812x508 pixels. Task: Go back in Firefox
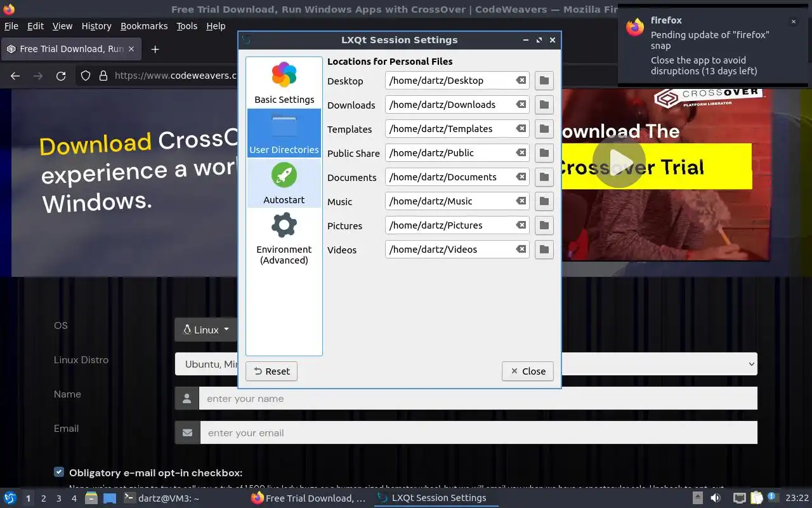[15, 76]
